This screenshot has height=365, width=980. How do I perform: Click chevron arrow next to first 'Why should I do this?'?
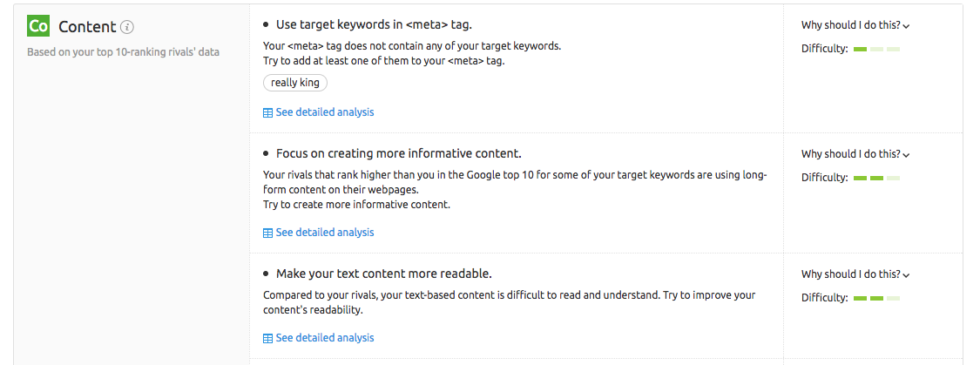click(907, 27)
